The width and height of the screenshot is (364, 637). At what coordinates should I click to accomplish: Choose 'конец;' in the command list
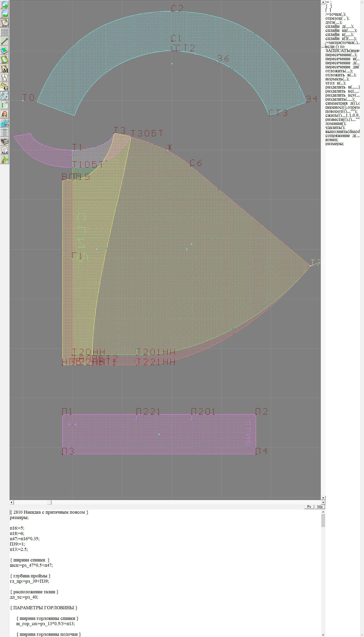coord(331,140)
